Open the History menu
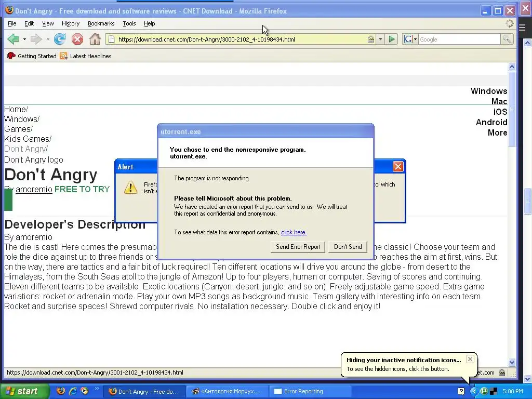The image size is (532, 399). [71, 23]
